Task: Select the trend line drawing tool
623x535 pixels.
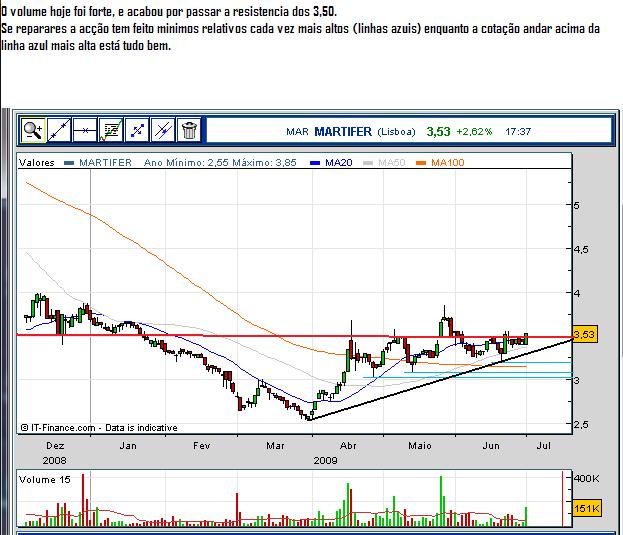Action: click(59, 130)
